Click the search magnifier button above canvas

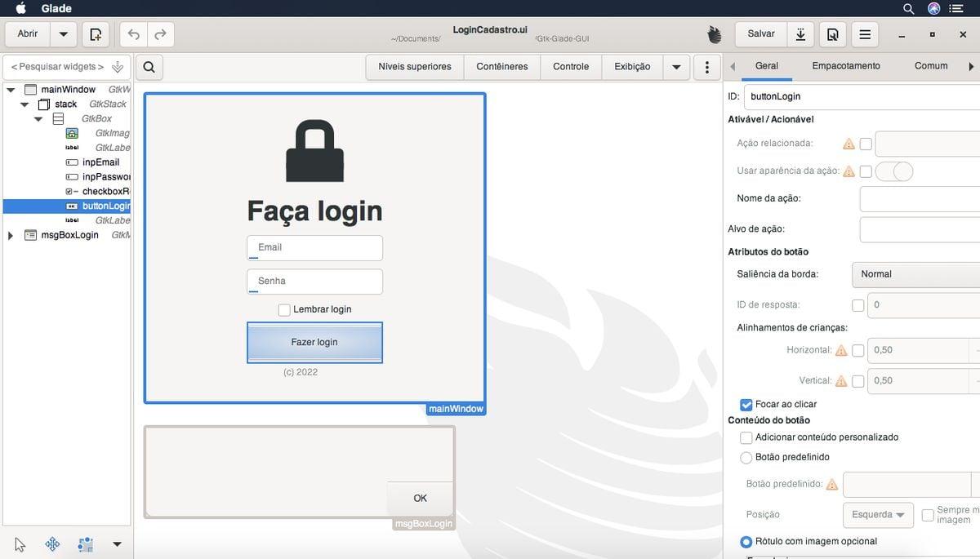[149, 67]
